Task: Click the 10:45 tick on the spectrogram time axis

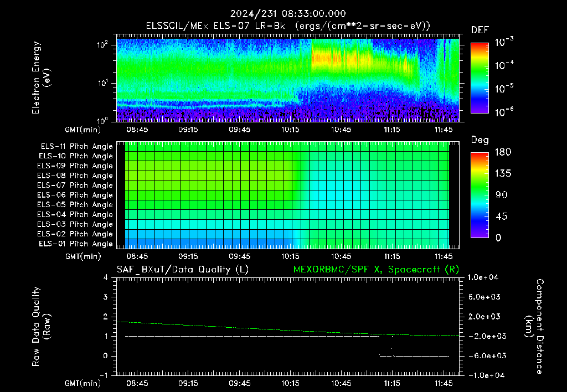Action: click(x=341, y=130)
